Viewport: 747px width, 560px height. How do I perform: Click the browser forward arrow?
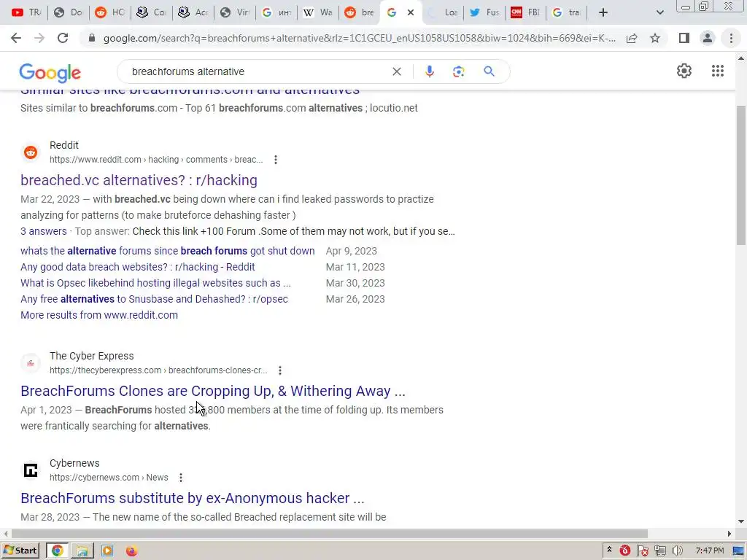tap(39, 38)
